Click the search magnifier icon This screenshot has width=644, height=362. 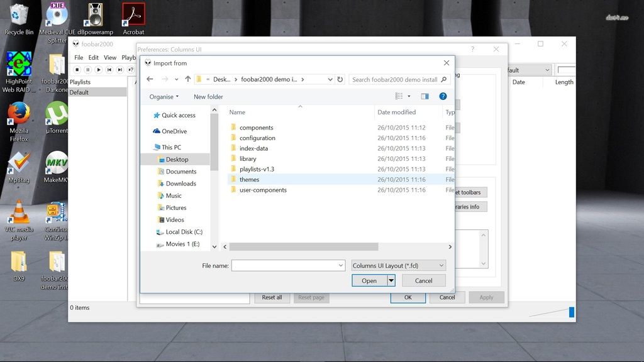[x=443, y=79]
